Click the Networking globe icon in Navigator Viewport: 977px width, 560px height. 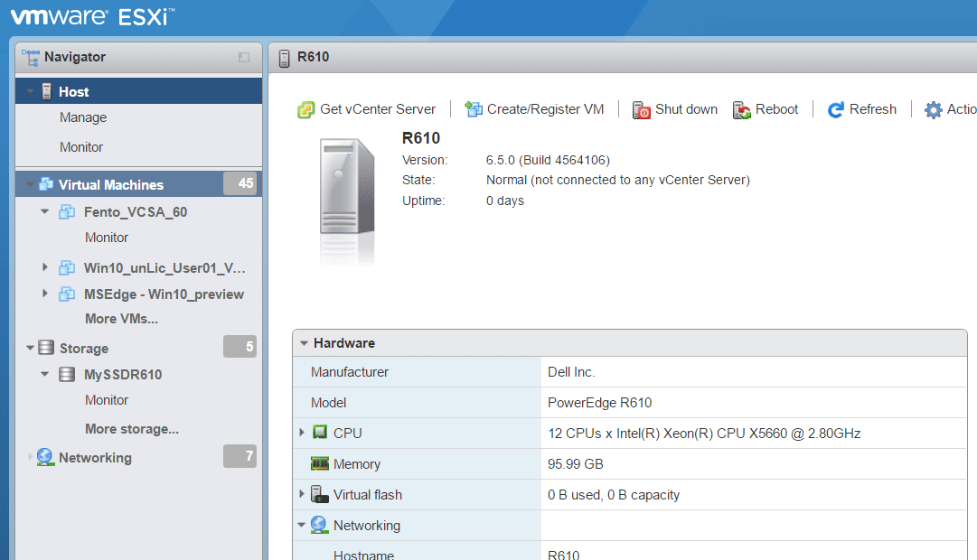pos(45,457)
